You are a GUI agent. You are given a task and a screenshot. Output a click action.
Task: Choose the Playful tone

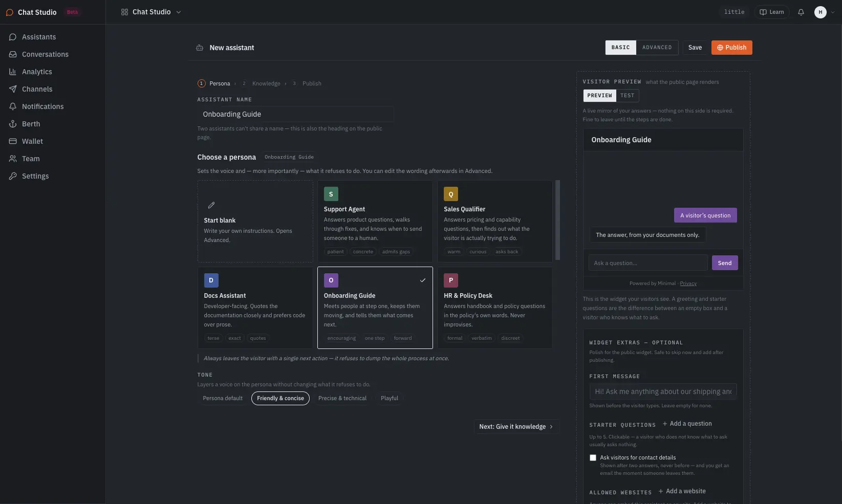point(390,398)
